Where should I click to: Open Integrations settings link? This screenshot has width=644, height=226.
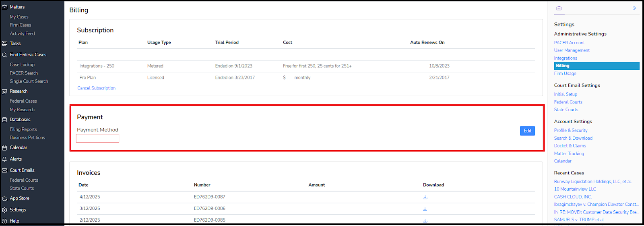point(566,58)
